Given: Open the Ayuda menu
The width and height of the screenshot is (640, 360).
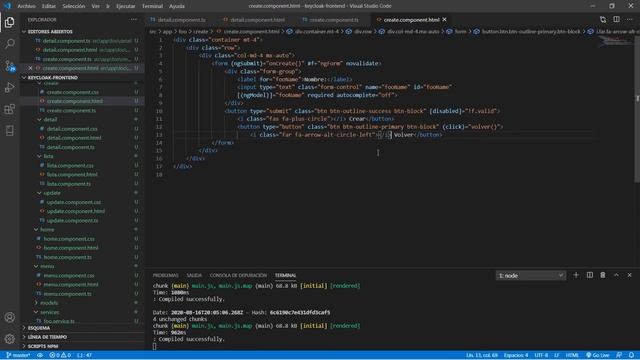Looking at the screenshot, I should [177, 6].
